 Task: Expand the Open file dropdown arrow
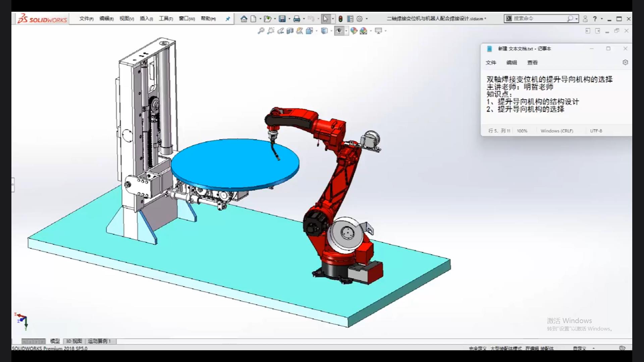pos(275,19)
